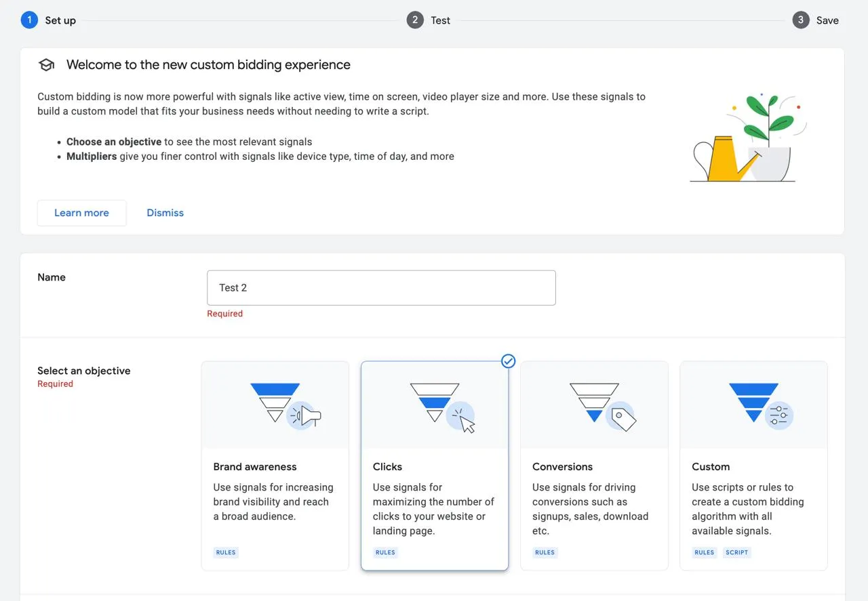Click the step 1 circle icon
Viewport: 868px width, 601px height.
[29, 20]
